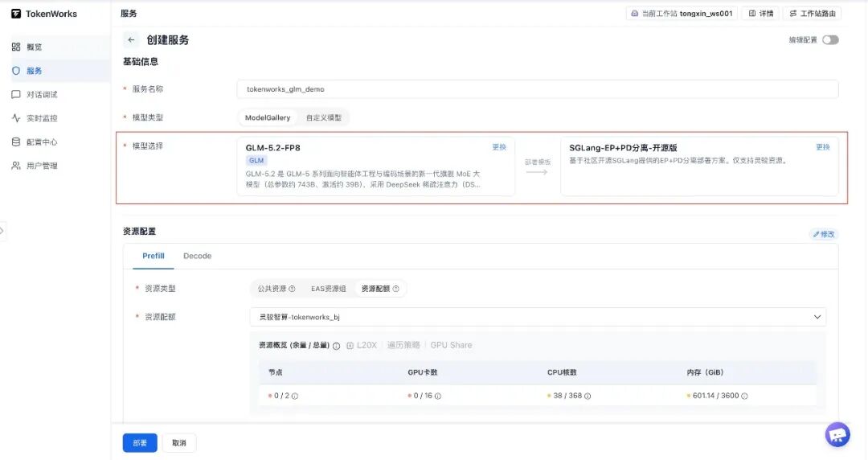Toggle the 编辑配置 switch
Image resolution: width=868 pixels, height=460 pixels.
point(830,40)
